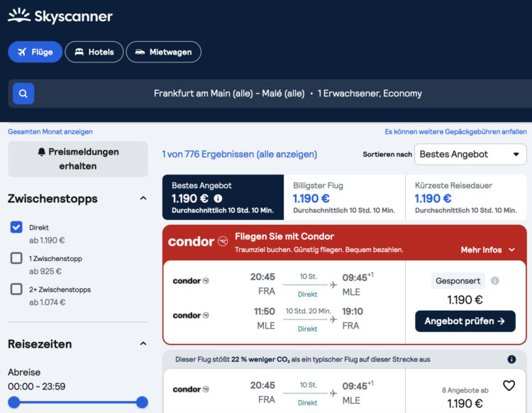Click Preismeldungen erhalten button

coord(78,159)
